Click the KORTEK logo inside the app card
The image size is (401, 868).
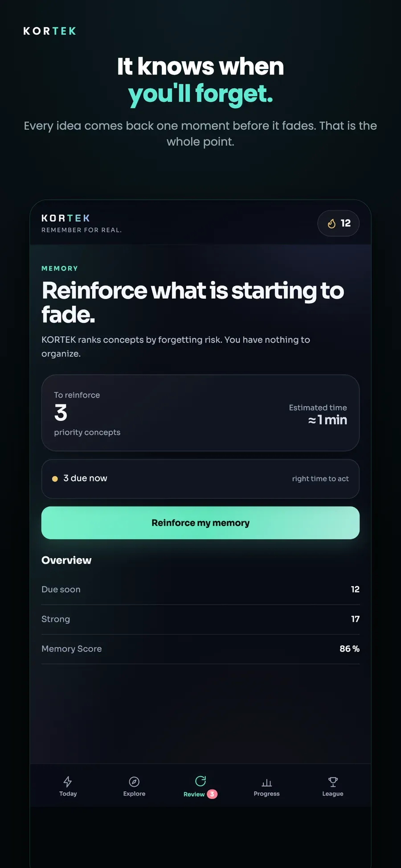(65, 218)
